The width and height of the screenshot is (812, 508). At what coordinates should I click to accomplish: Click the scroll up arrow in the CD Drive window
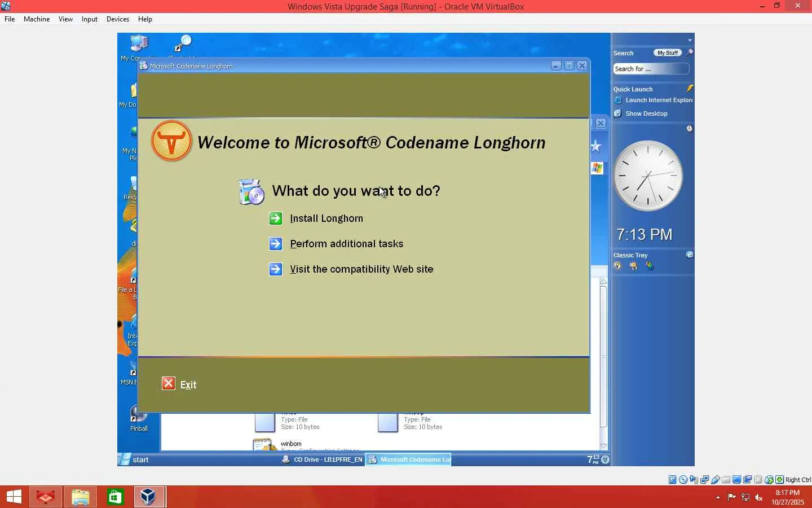pos(603,281)
